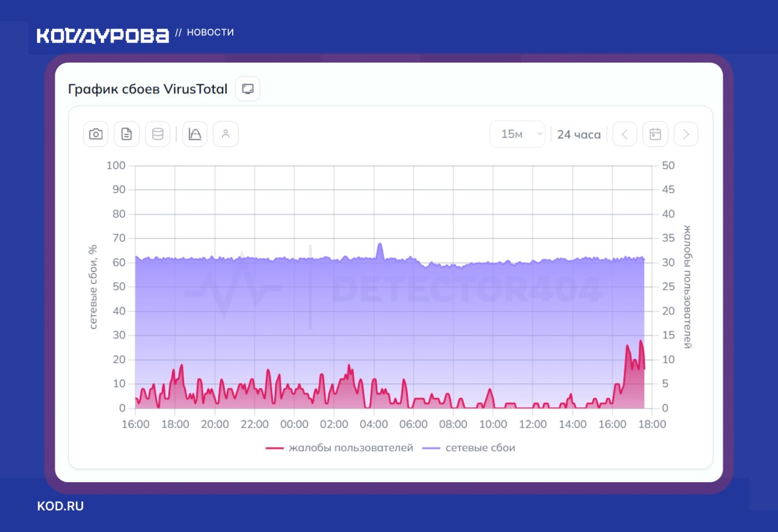Go to previous period with left arrow
Screen dimensions: 778x532
[625, 134]
